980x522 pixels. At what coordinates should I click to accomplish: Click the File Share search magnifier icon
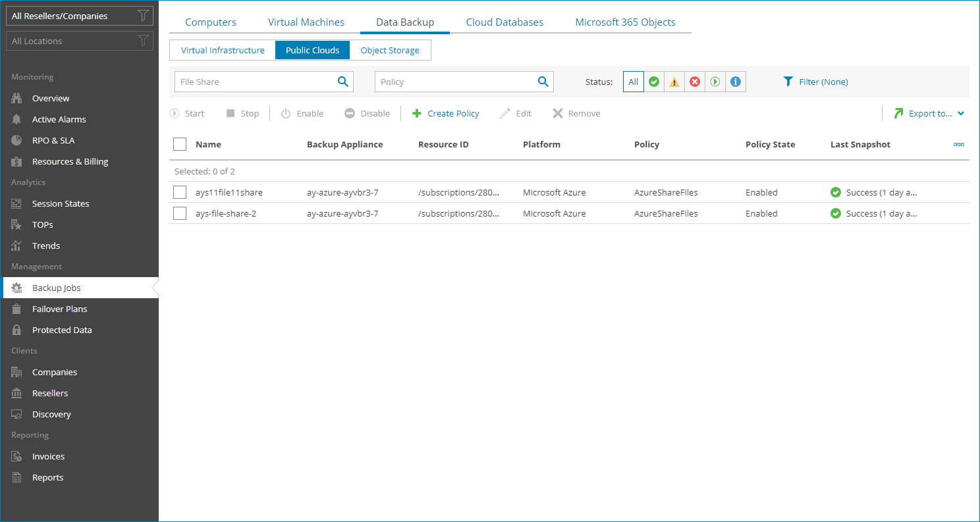click(342, 82)
